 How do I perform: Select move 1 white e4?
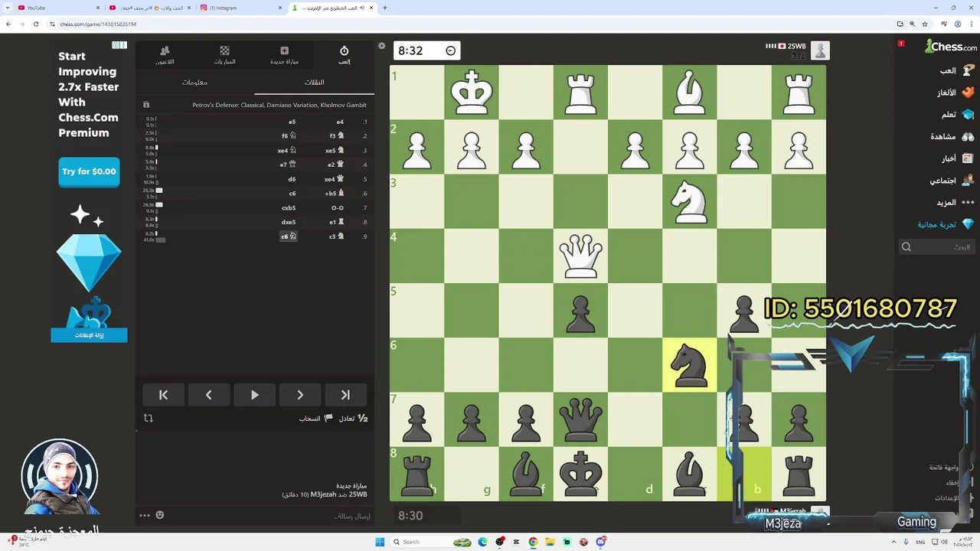point(341,122)
